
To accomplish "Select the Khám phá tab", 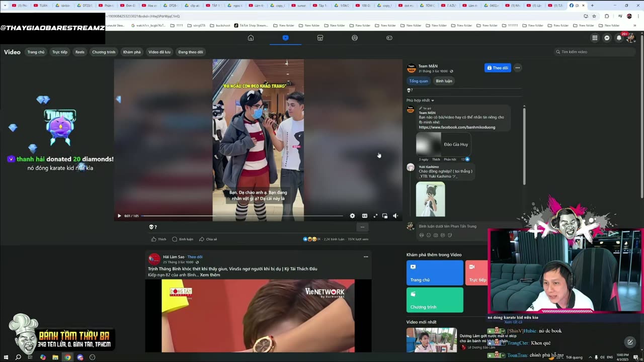I will point(132,52).
